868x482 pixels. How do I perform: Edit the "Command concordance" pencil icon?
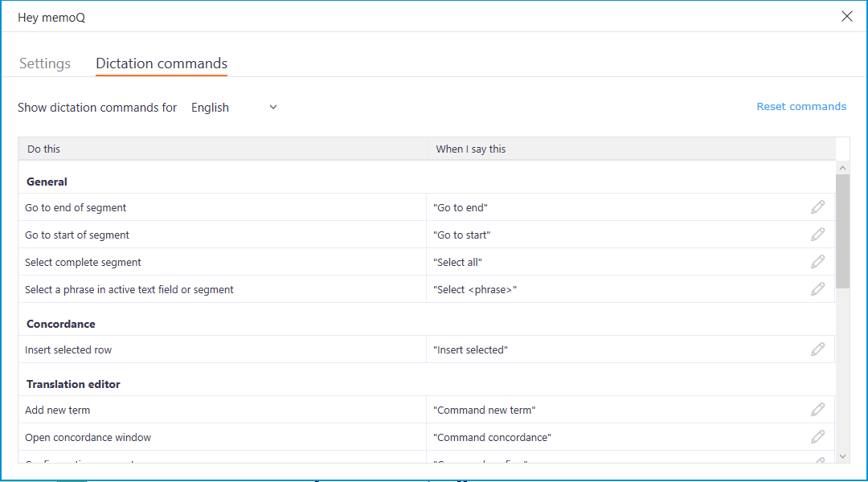pyautogui.click(x=817, y=437)
